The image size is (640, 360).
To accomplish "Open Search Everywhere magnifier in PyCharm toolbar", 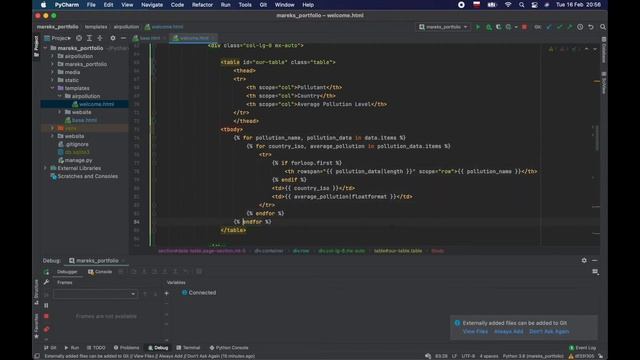I will coord(603,27).
